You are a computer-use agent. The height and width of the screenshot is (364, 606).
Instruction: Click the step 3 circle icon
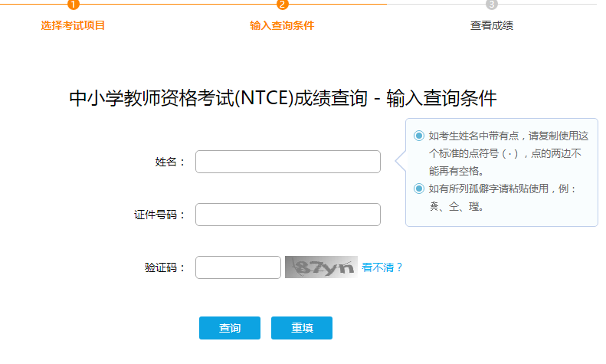pos(491,4)
